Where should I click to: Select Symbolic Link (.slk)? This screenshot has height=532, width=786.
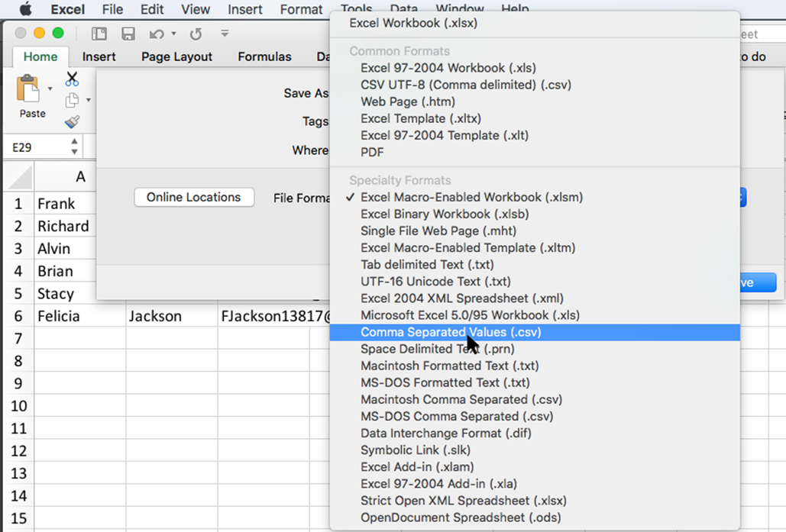[535, 450]
